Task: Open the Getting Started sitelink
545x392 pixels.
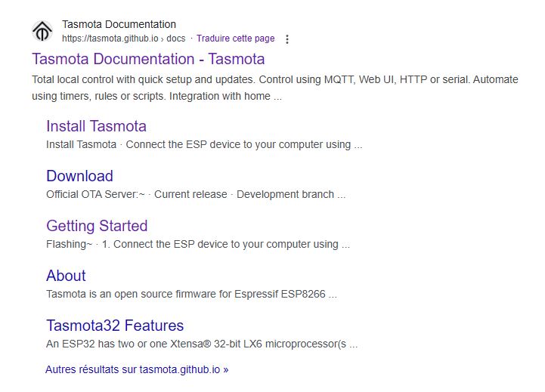Action: pyautogui.click(x=97, y=226)
